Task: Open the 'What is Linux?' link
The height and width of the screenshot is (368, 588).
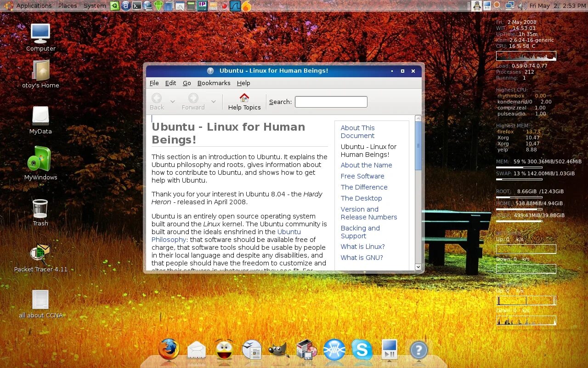Action: (362, 247)
